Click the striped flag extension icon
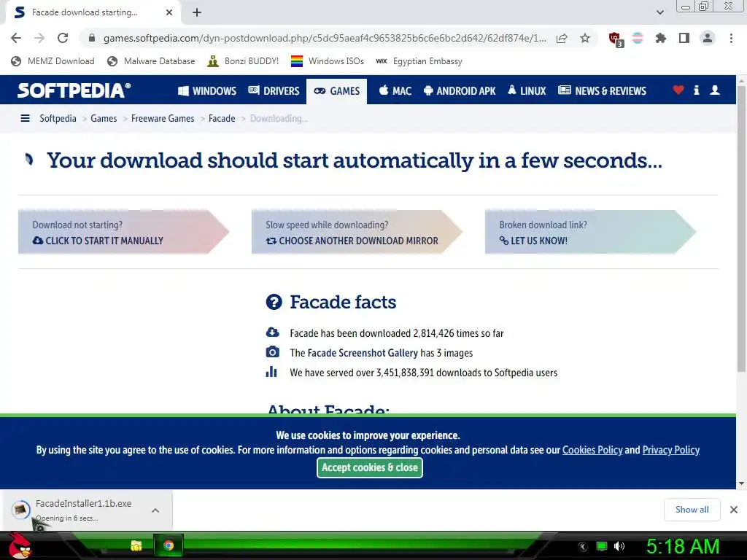The width and height of the screenshot is (747, 560). pos(638,38)
